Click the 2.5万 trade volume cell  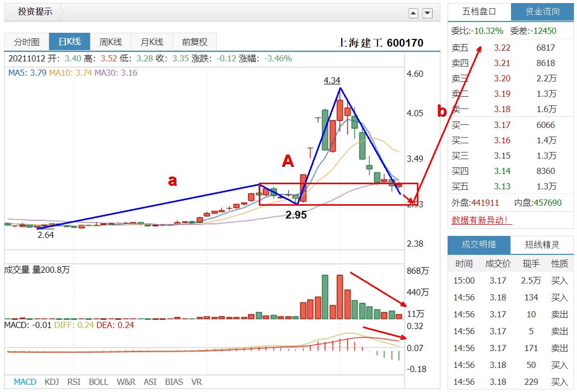[531, 281]
